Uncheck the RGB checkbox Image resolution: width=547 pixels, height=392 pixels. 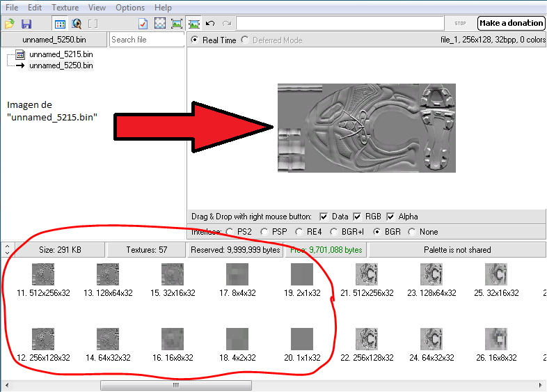(x=358, y=217)
